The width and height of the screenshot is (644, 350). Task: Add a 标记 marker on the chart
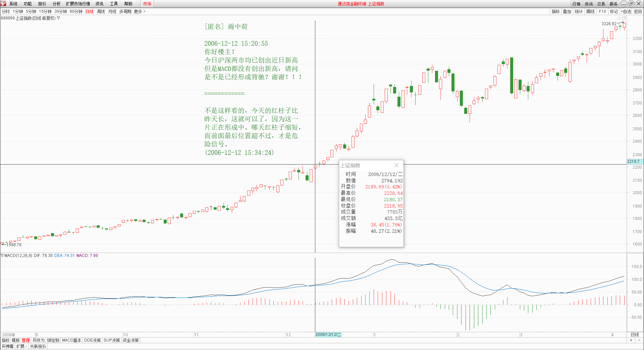tap(614, 11)
